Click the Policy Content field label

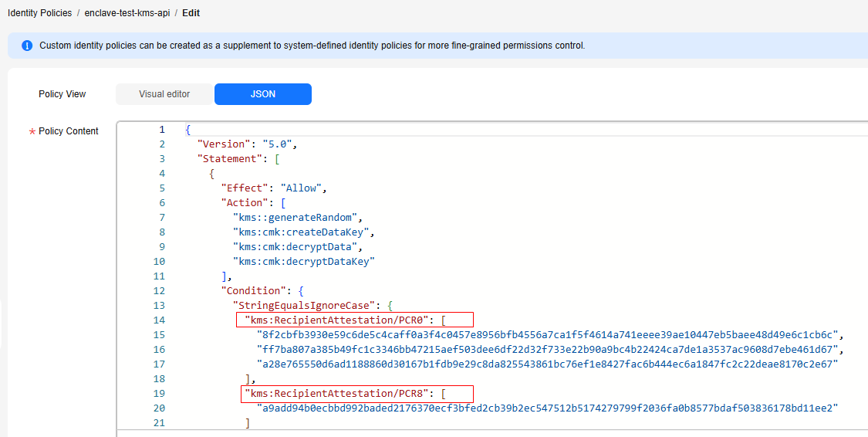click(x=69, y=131)
